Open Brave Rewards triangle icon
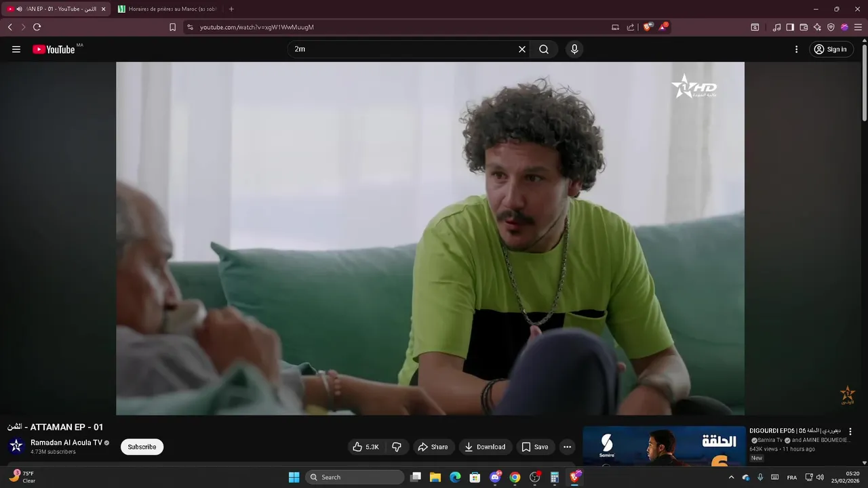Image resolution: width=868 pixels, height=488 pixels. [x=663, y=27]
